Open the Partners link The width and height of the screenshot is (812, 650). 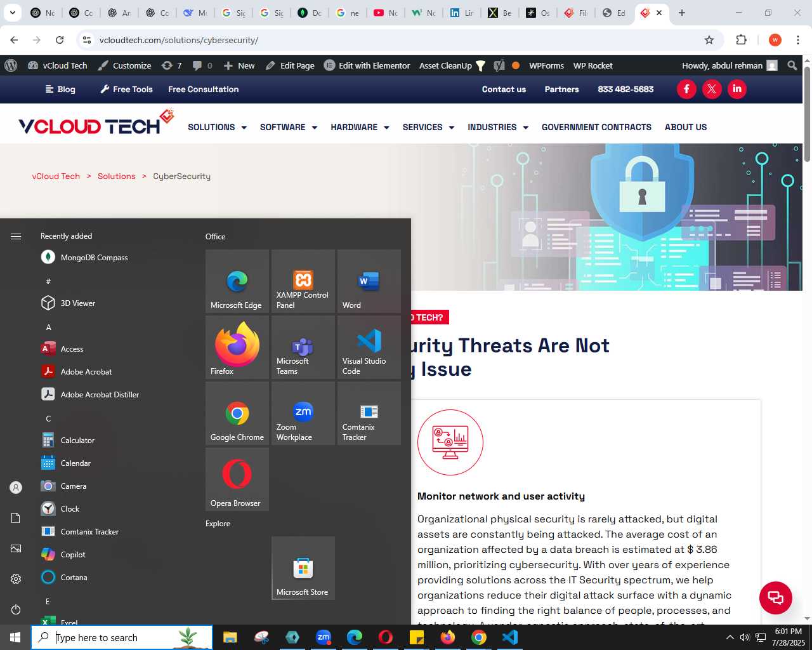click(x=561, y=89)
